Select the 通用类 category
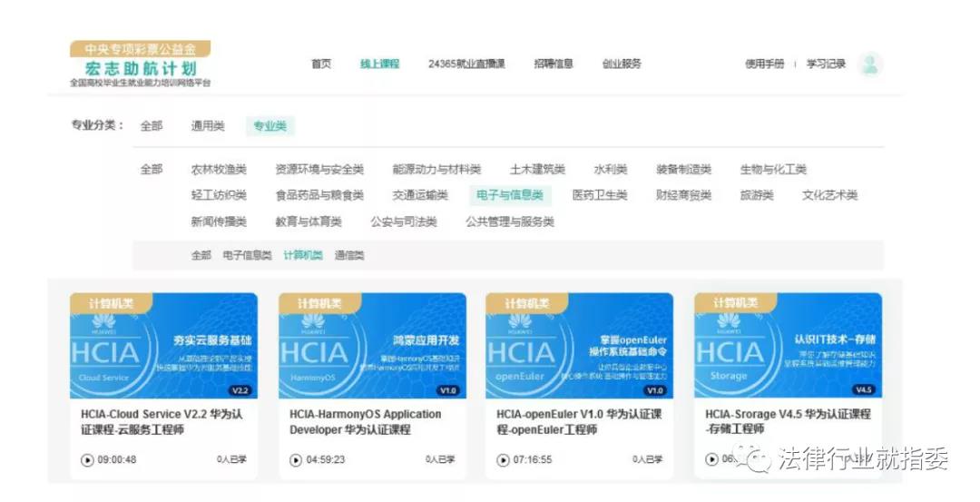 click(208, 125)
